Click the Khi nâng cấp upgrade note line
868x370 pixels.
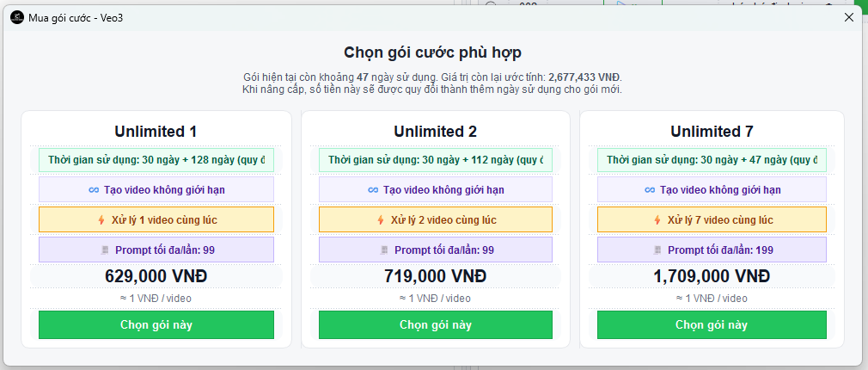click(432, 89)
